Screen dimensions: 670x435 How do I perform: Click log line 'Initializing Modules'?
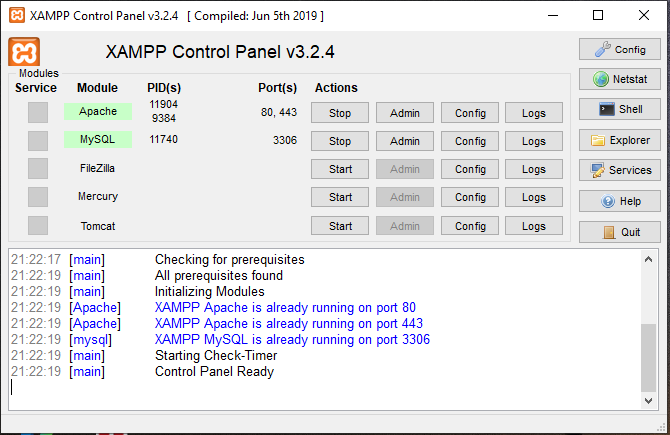coord(209,291)
